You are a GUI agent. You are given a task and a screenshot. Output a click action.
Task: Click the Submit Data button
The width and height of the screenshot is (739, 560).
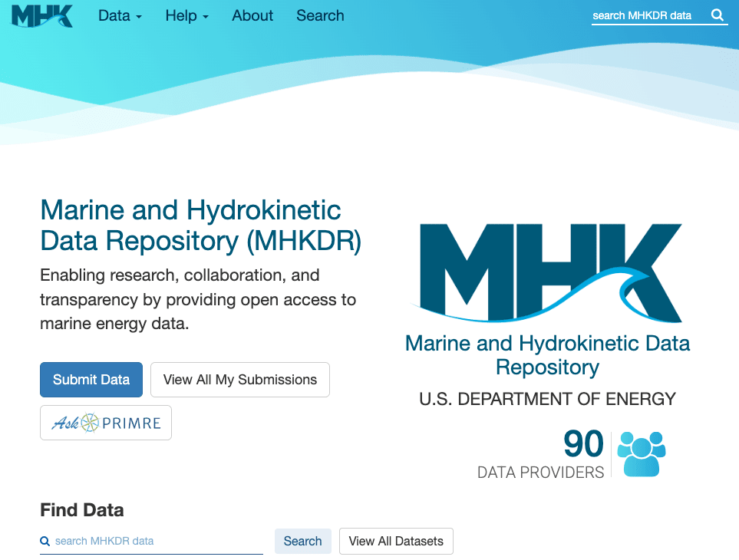tap(91, 380)
